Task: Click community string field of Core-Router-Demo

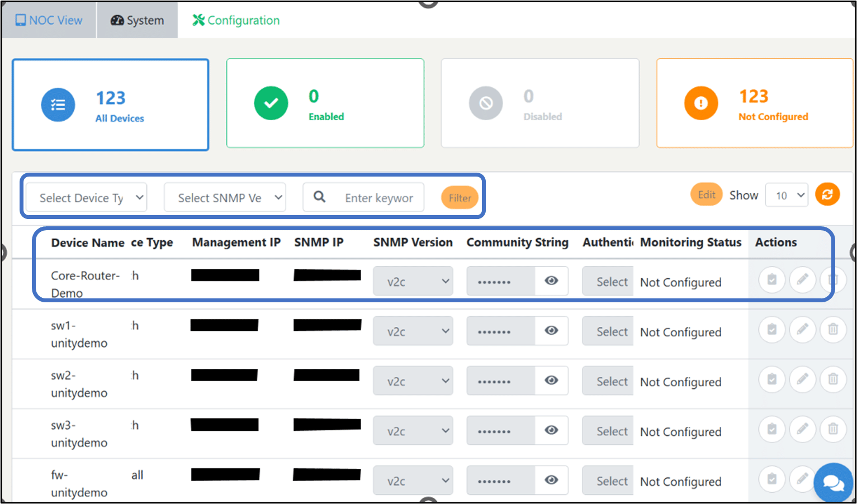Action: point(501,282)
